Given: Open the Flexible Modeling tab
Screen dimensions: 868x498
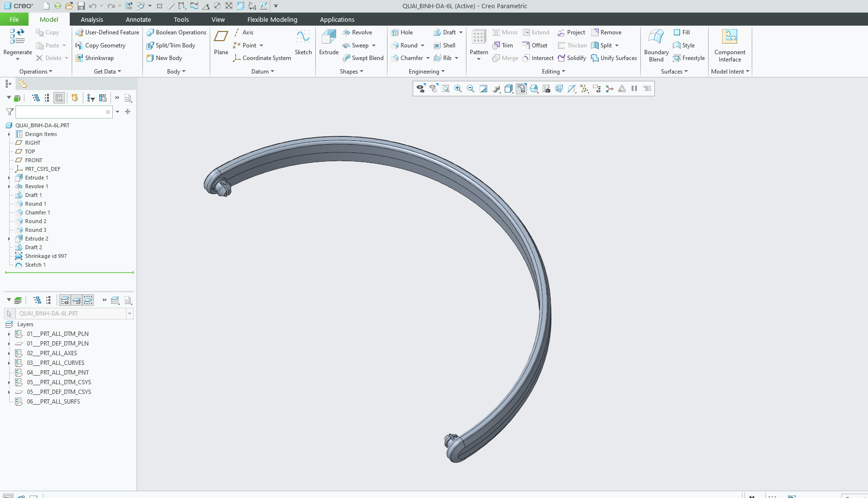Looking at the screenshot, I should (x=272, y=19).
